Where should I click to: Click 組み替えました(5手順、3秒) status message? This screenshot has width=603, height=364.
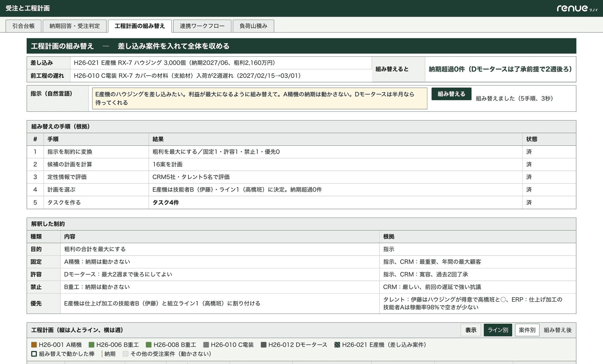[x=514, y=98]
